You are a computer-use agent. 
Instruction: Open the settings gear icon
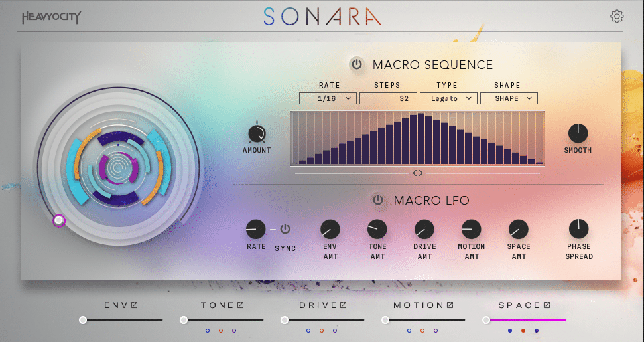(617, 16)
